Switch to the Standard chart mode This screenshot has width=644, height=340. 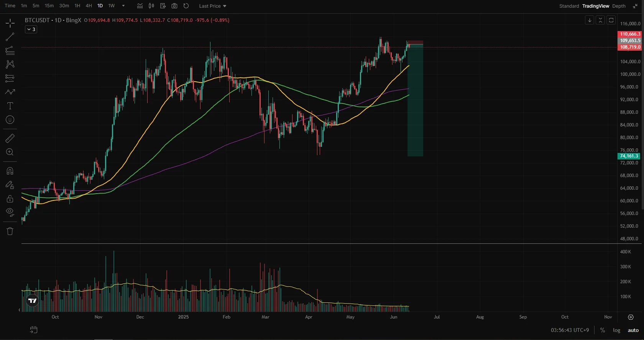(569, 6)
